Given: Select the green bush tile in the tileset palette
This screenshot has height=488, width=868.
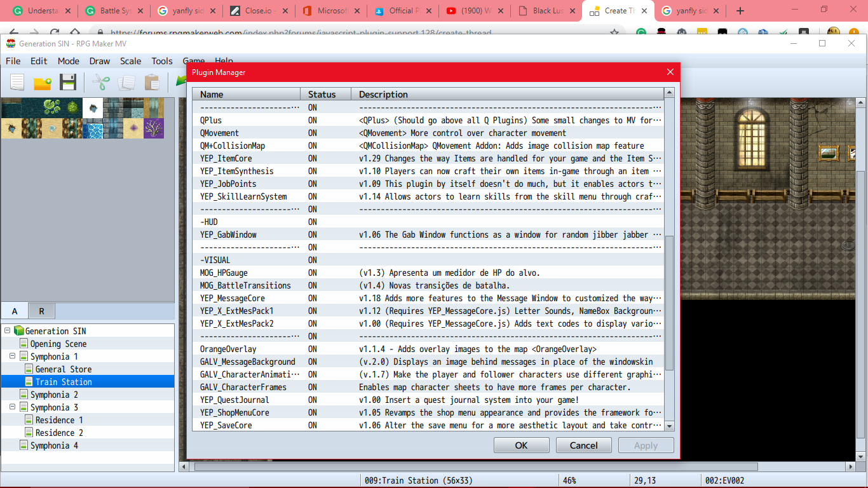Looking at the screenshot, I should (x=72, y=108).
